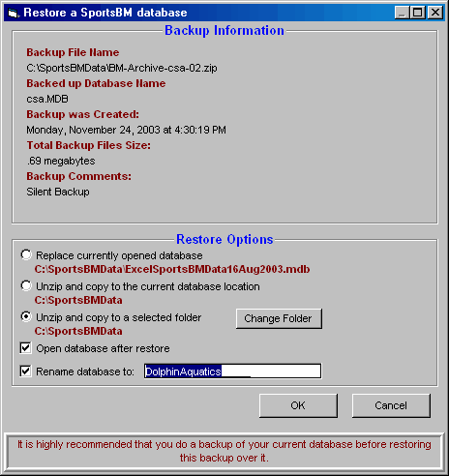This screenshot has height=476, width=449.
Task: Click the Restore a SportsBM database title text
Action: click(x=105, y=13)
